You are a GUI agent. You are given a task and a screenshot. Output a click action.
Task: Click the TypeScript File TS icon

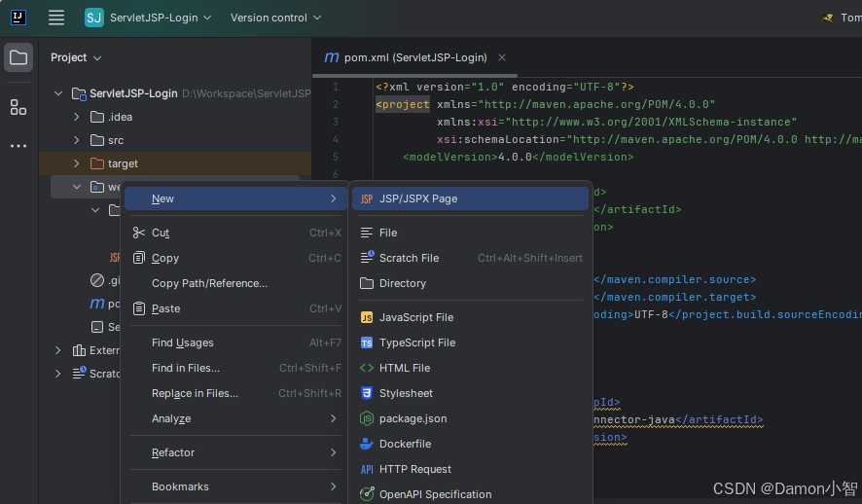click(x=367, y=342)
